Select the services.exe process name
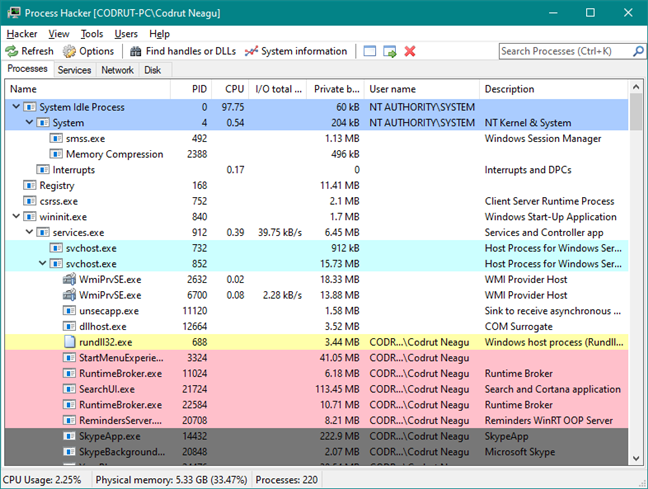Screen dimensions: 648x489 79,232
